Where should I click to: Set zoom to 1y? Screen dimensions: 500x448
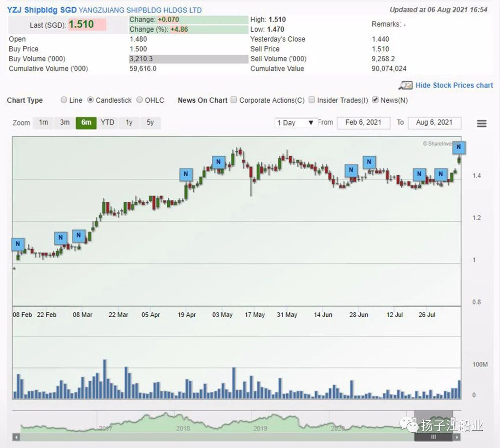(129, 123)
